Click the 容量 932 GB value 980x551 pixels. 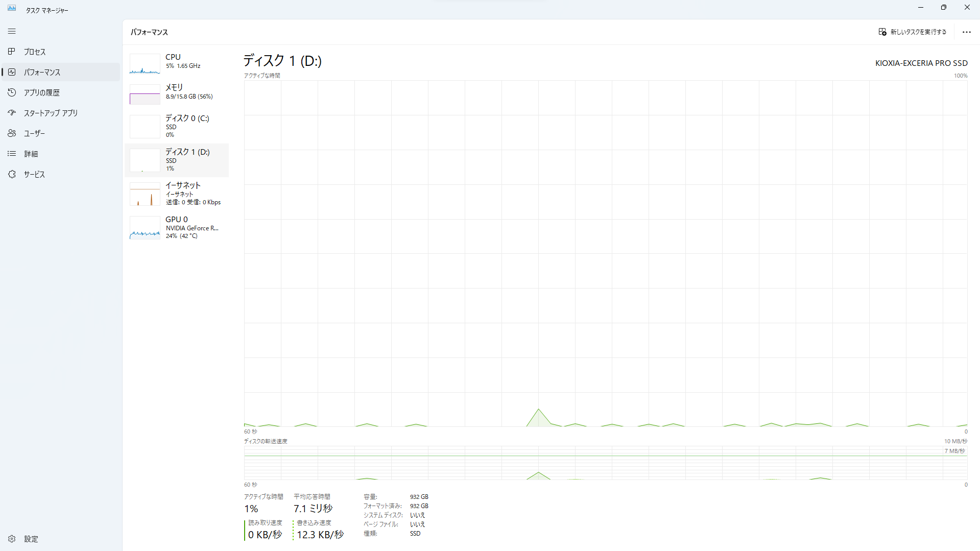[419, 497]
